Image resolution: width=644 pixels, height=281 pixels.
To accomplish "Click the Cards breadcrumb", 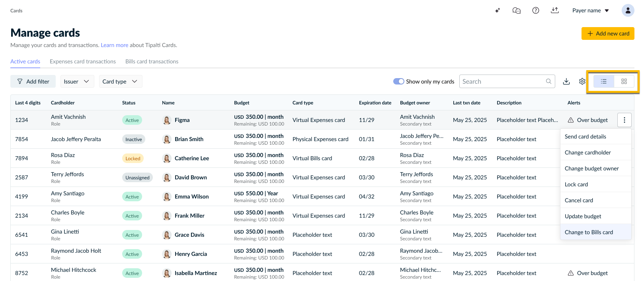I will tap(16, 11).
